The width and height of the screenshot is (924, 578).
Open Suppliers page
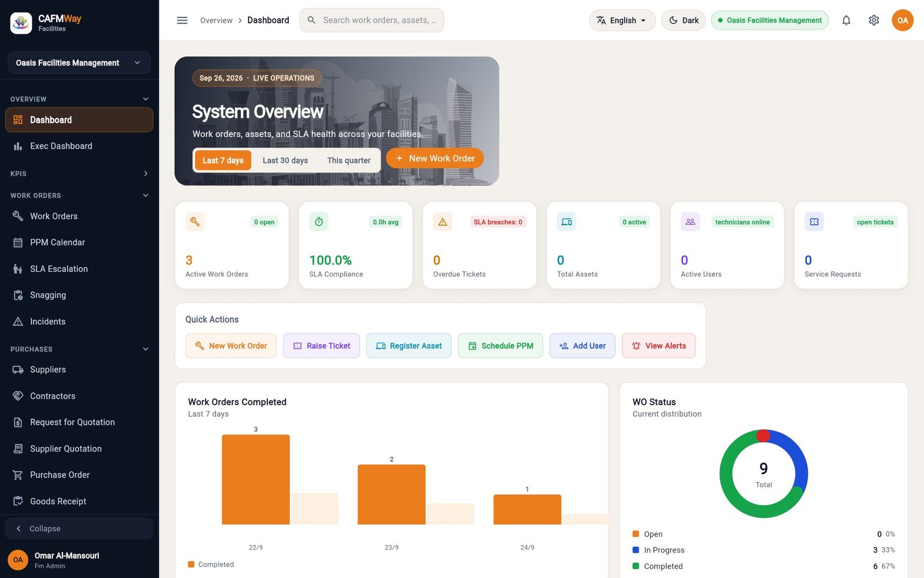[79, 369]
